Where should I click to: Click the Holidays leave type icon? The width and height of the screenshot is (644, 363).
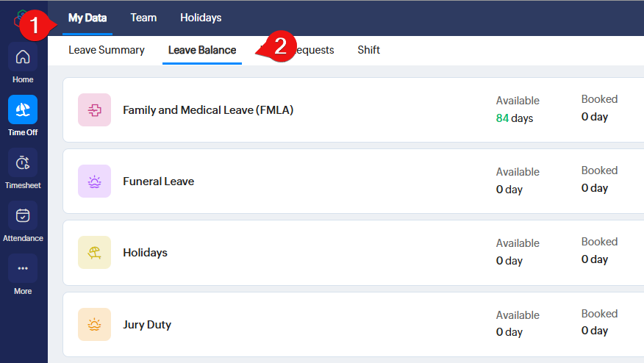tap(94, 253)
